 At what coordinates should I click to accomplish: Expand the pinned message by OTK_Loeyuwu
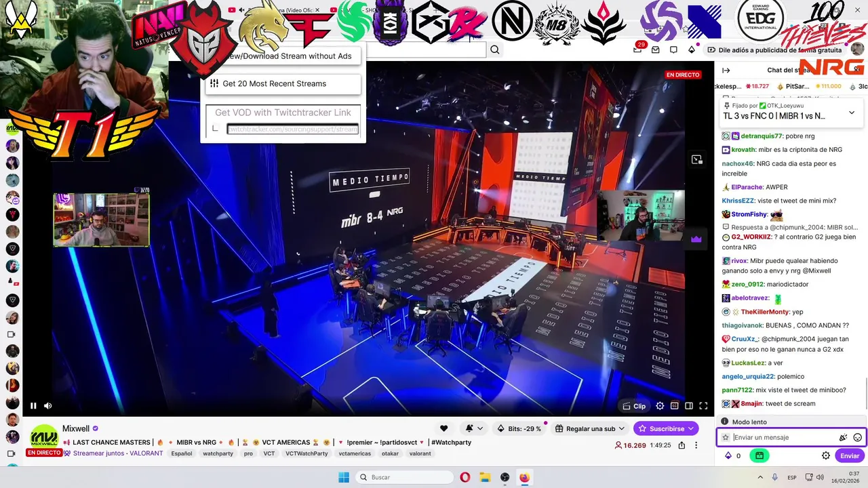pos(852,113)
